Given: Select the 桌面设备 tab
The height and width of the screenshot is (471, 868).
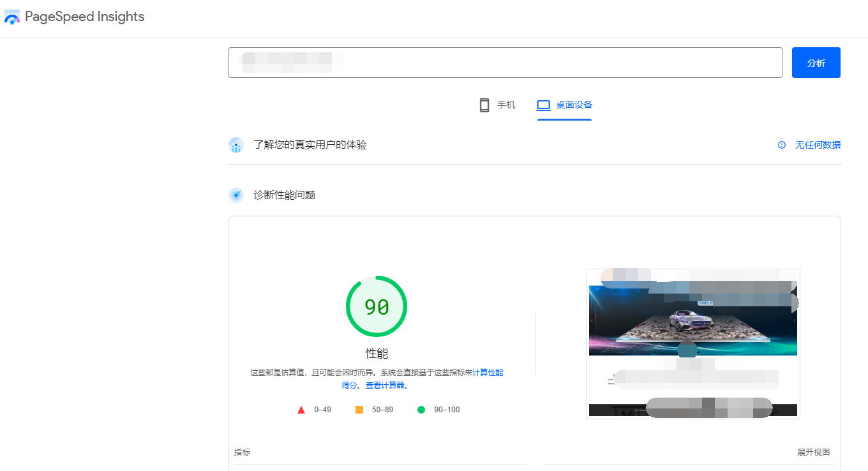Looking at the screenshot, I should point(564,105).
